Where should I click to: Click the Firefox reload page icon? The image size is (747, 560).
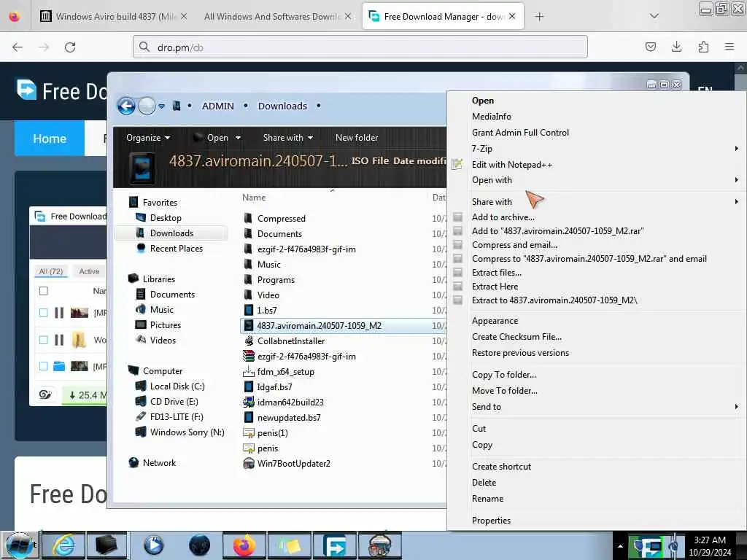(x=70, y=47)
